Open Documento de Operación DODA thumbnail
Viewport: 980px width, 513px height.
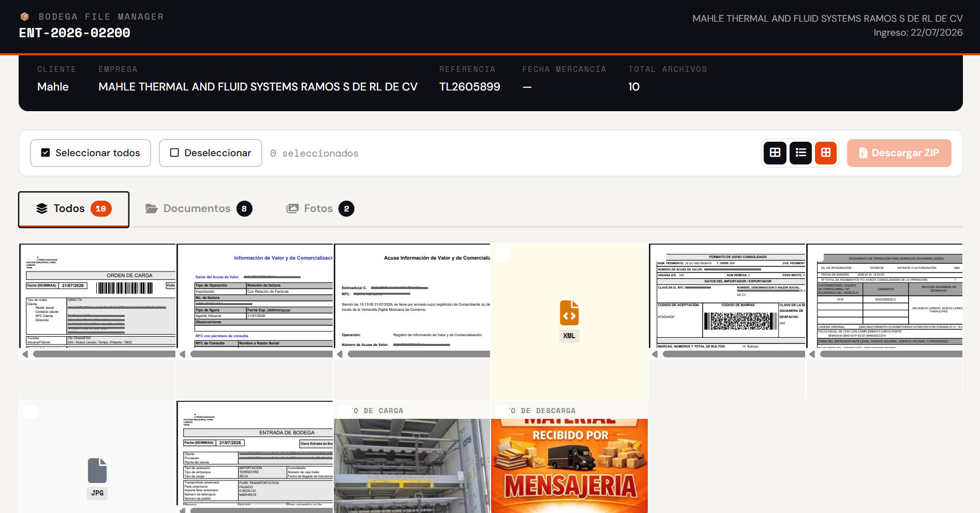885,296
